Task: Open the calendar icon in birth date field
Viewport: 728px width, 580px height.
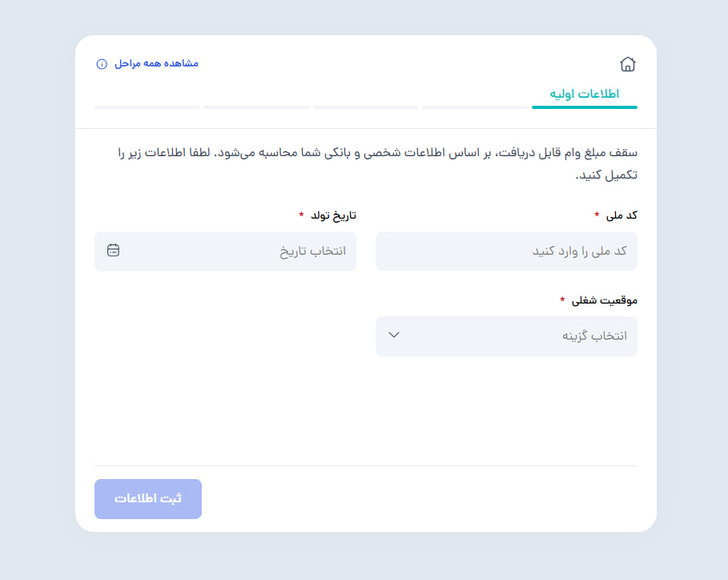Action: [113, 251]
